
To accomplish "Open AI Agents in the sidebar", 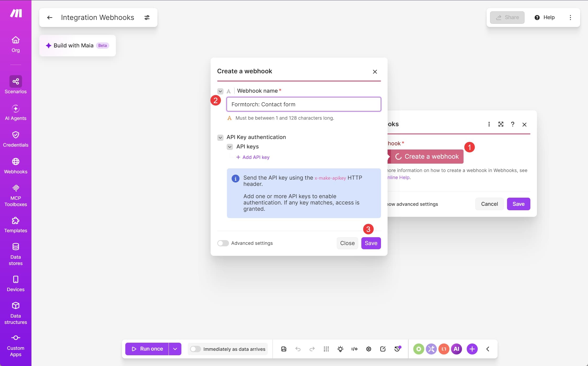I will coord(15,113).
